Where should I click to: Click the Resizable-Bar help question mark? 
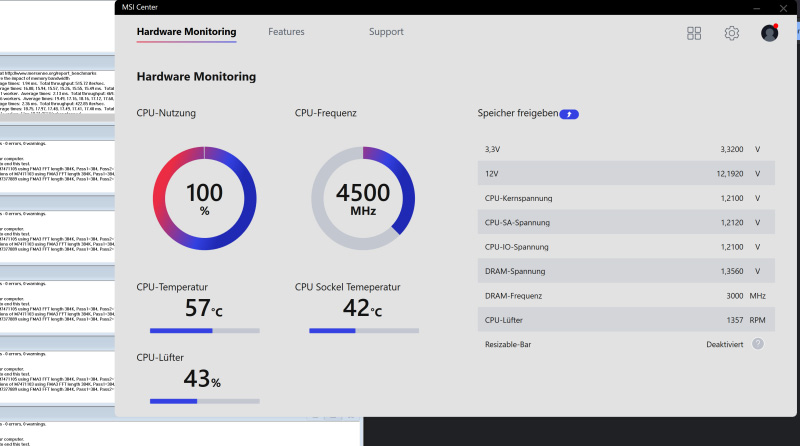point(758,344)
